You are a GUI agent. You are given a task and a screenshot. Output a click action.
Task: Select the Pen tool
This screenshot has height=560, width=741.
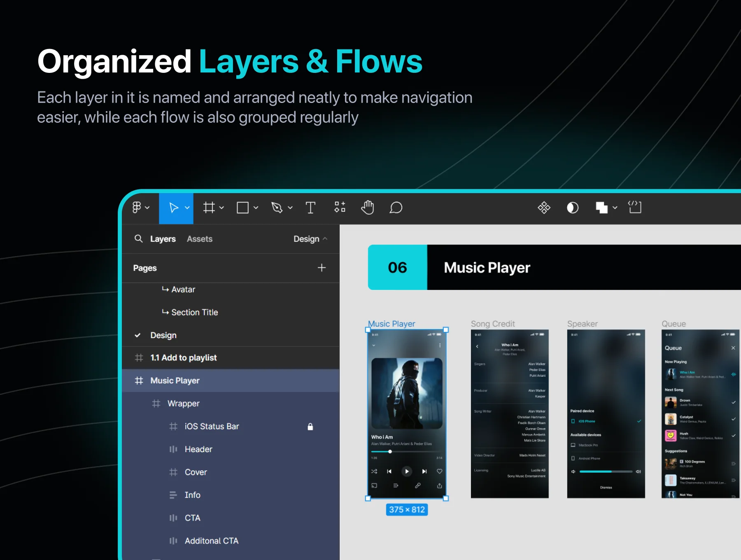click(x=277, y=208)
